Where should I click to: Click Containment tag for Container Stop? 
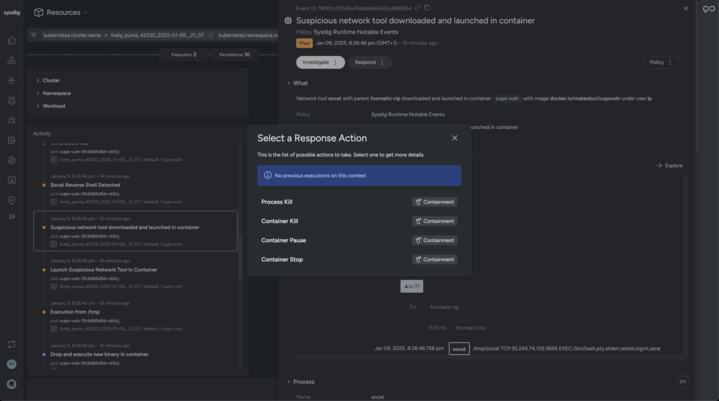(434, 260)
